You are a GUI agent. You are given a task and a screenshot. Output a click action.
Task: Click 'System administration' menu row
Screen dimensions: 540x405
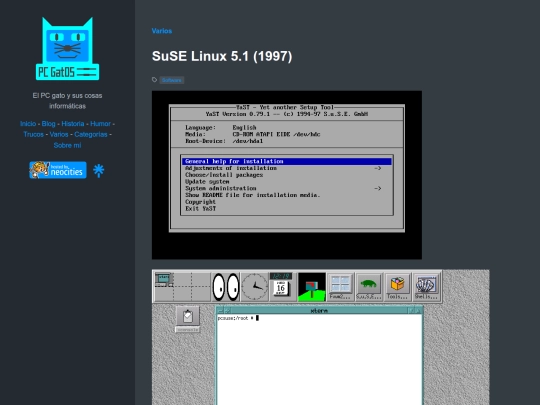click(287, 188)
